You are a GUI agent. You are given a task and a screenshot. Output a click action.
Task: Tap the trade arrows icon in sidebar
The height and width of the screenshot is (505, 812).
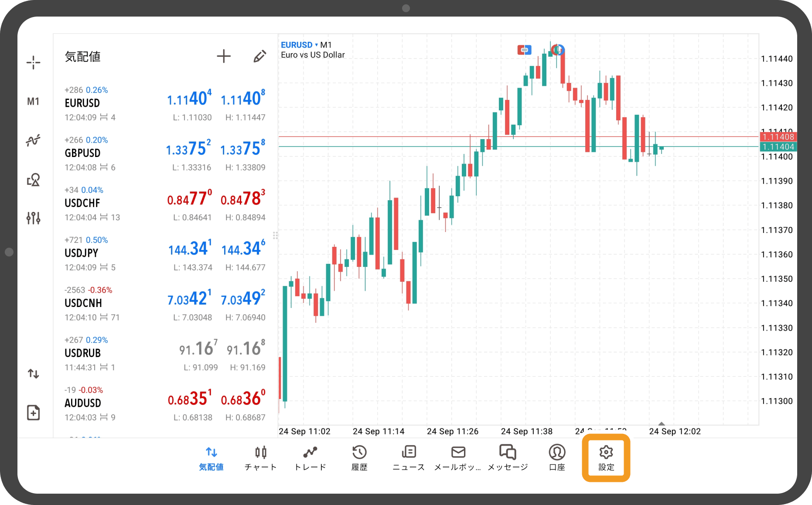33,374
